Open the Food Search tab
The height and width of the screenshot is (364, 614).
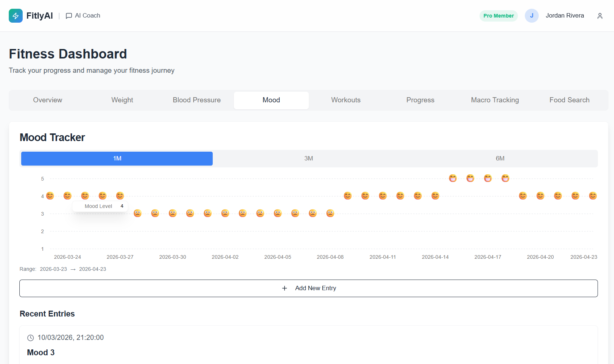(569, 100)
